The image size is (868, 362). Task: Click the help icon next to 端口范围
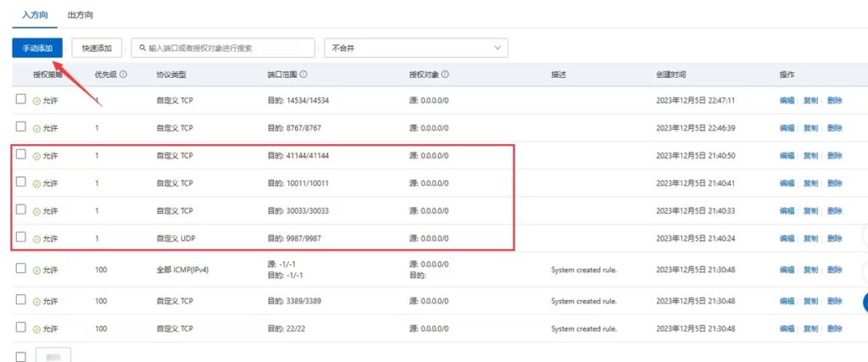point(304,74)
